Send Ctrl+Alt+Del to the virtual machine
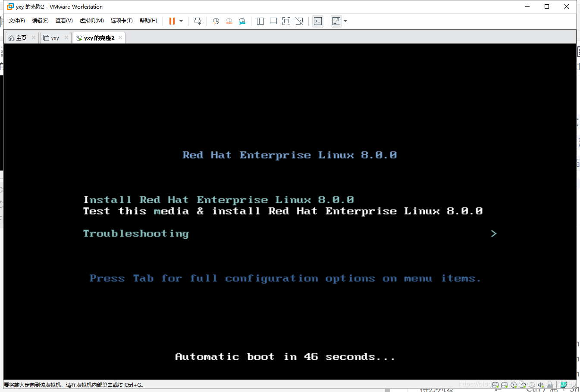This screenshot has height=392, width=580. [x=198, y=21]
